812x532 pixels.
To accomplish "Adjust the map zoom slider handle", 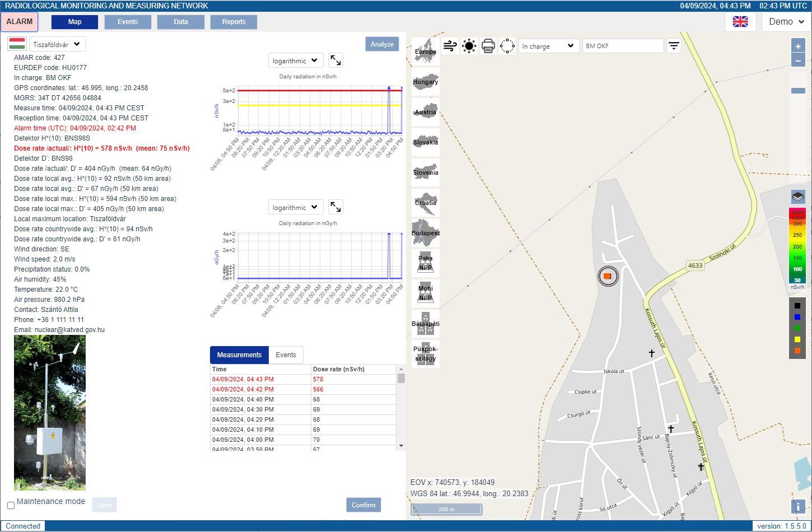I will pos(798,91).
